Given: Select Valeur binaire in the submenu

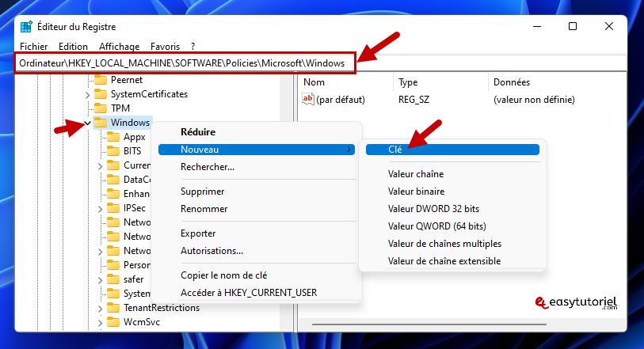Looking at the screenshot, I should 452,191.
